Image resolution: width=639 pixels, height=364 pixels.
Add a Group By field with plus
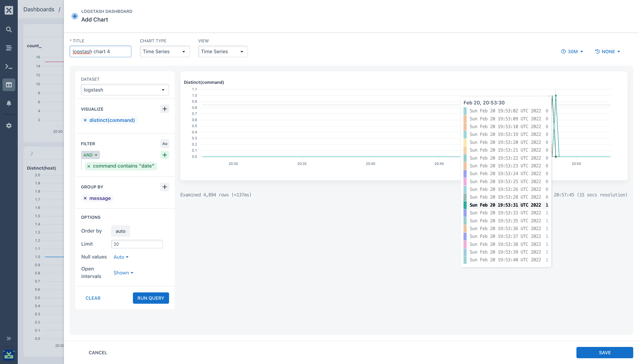164,187
